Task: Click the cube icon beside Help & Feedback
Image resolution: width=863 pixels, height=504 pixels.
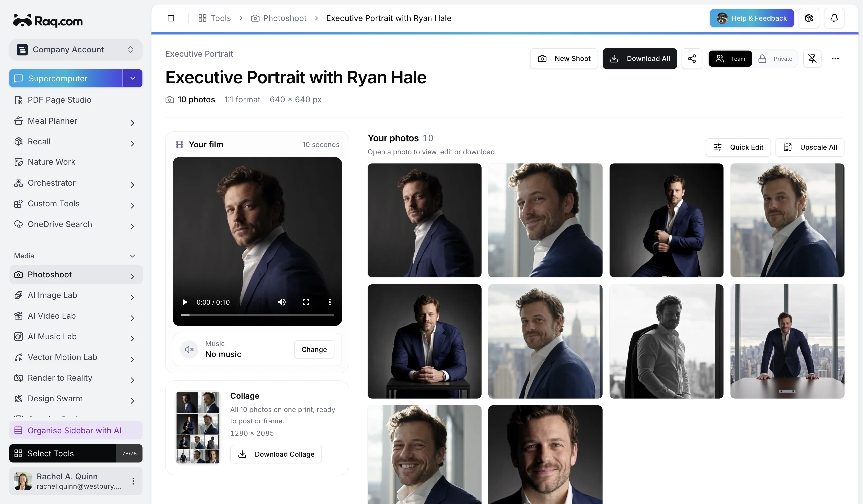Action: point(808,18)
